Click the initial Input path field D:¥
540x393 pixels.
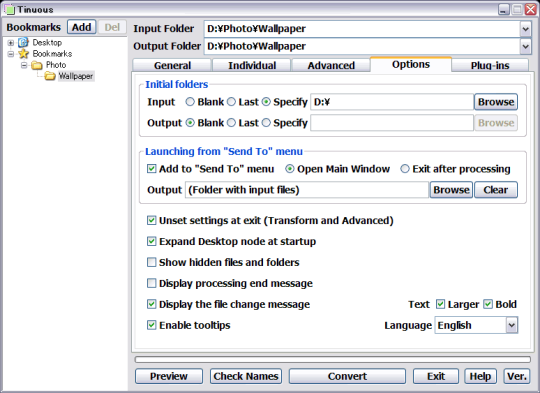point(392,102)
